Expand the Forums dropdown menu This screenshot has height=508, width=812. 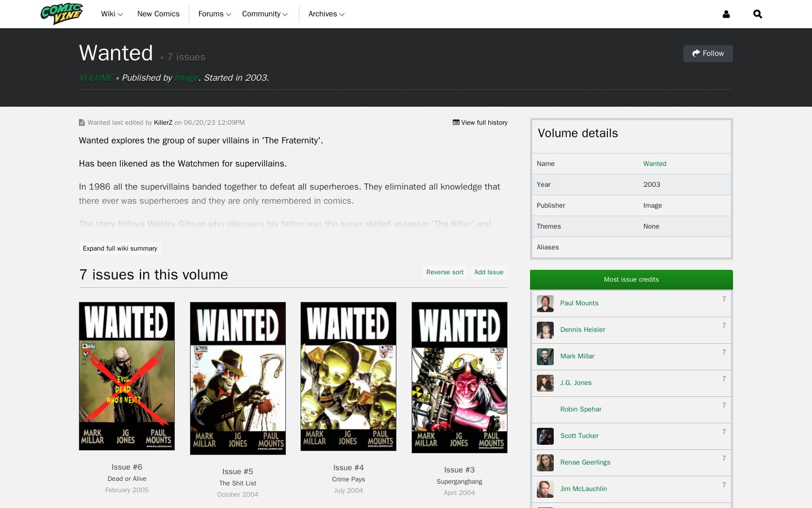coord(215,14)
